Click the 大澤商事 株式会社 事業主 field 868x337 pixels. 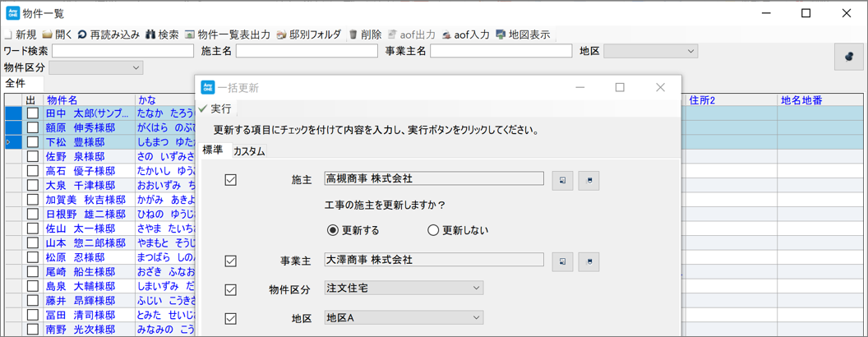coord(434,260)
